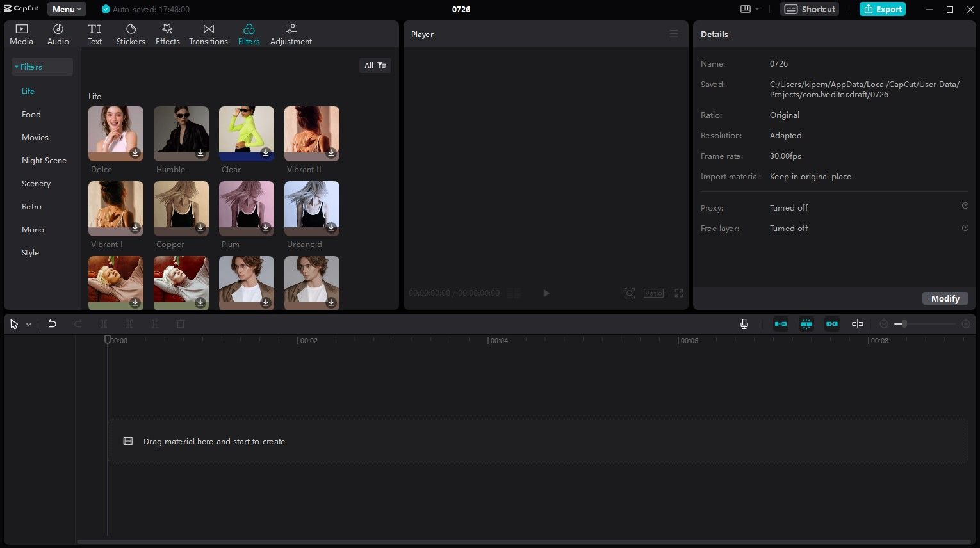Image resolution: width=980 pixels, height=548 pixels.
Task: Expand the cursor select tool dropdown arrow
Action: pyautogui.click(x=29, y=325)
